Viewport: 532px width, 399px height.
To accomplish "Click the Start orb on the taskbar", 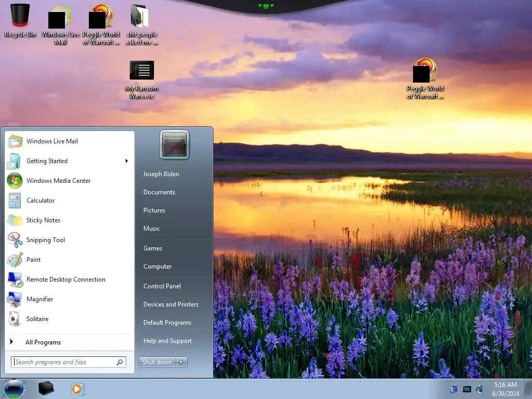I will (x=14, y=389).
